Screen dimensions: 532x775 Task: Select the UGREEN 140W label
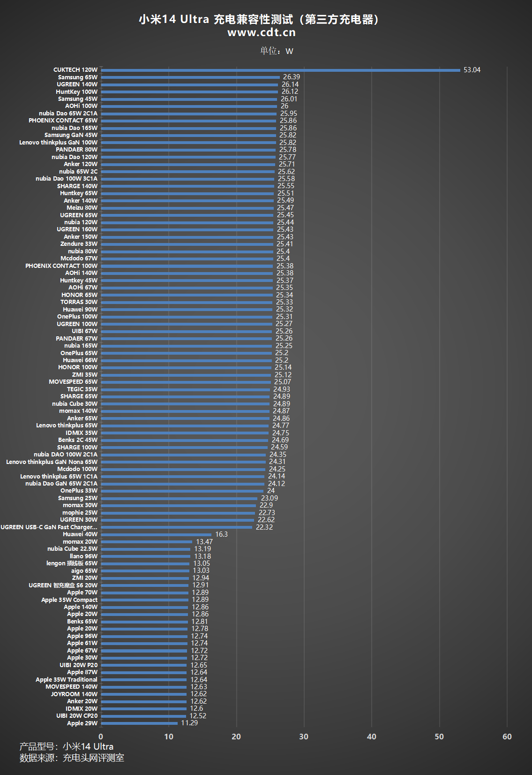click(x=77, y=84)
